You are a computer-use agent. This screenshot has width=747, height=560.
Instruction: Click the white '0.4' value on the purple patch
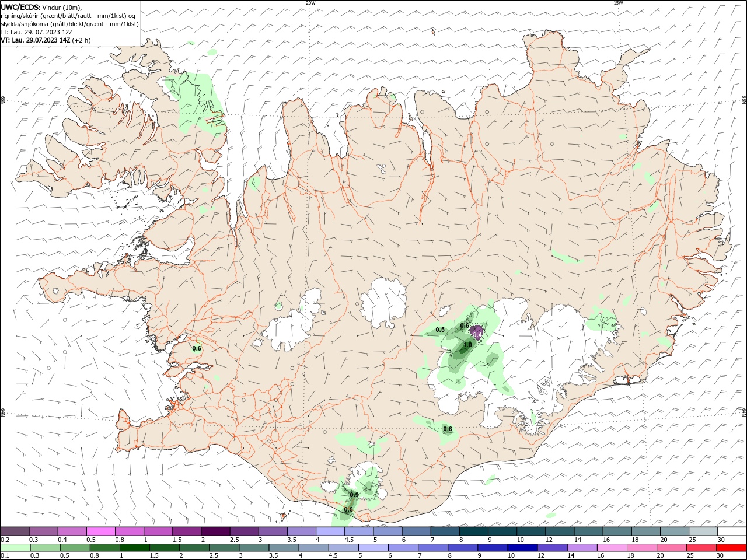[x=477, y=334]
